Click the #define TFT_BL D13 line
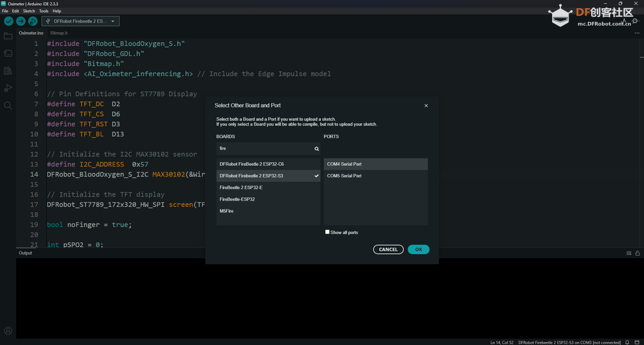The height and width of the screenshot is (345, 644). pyautogui.click(x=85, y=134)
